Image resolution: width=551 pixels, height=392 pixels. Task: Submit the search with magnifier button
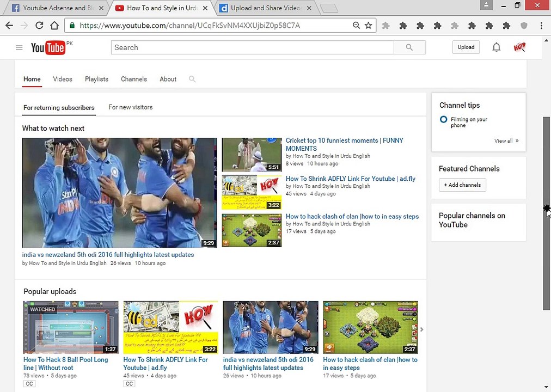[x=409, y=47]
